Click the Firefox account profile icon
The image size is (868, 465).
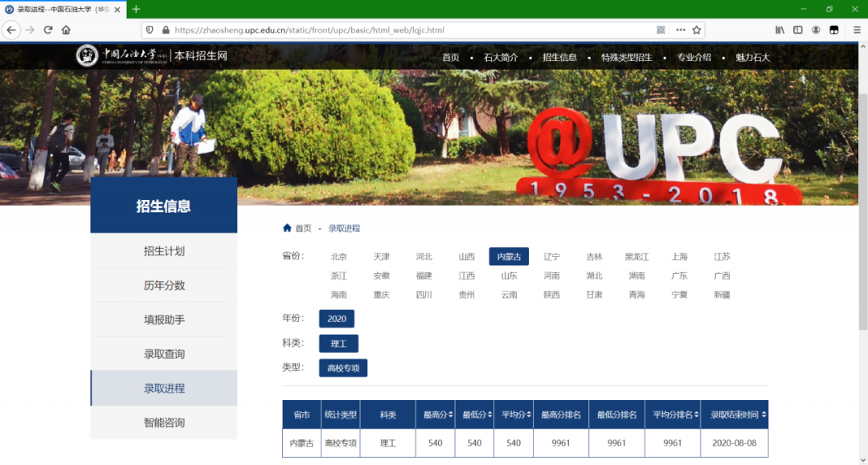(x=815, y=30)
